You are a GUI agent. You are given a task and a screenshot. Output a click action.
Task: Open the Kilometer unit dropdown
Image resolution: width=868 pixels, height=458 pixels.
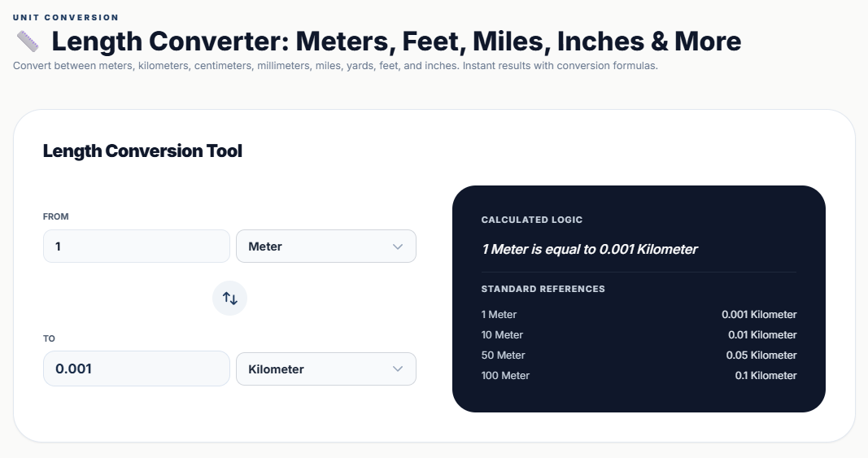click(326, 369)
